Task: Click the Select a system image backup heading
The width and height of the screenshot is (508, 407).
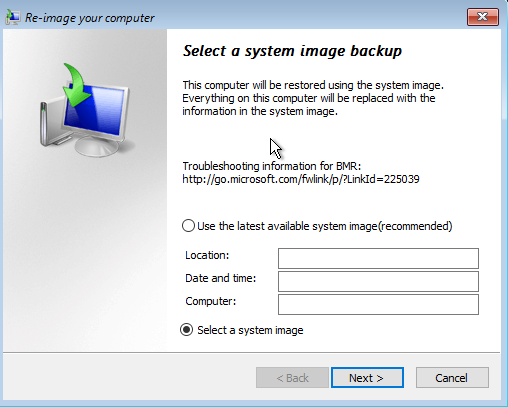Action: 292,51
